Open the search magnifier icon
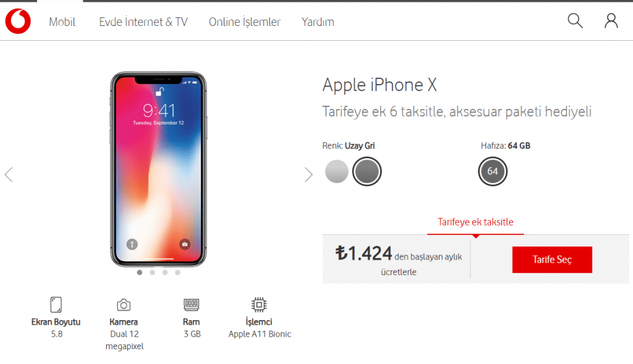Screen dimensions: 633x364 coord(575,20)
